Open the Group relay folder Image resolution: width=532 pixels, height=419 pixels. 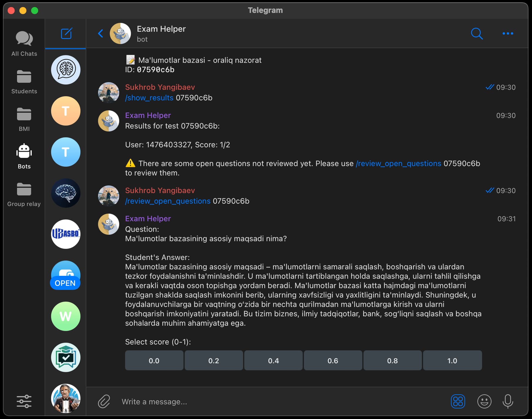click(x=24, y=195)
